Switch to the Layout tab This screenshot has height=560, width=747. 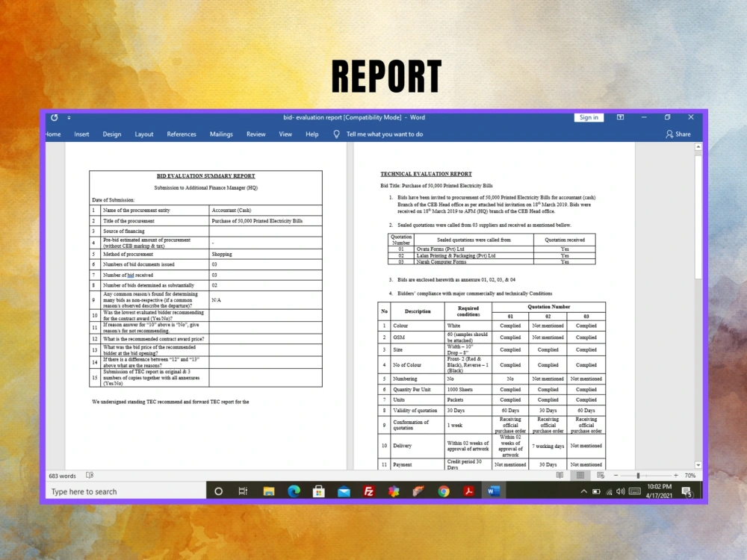coord(144,134)
